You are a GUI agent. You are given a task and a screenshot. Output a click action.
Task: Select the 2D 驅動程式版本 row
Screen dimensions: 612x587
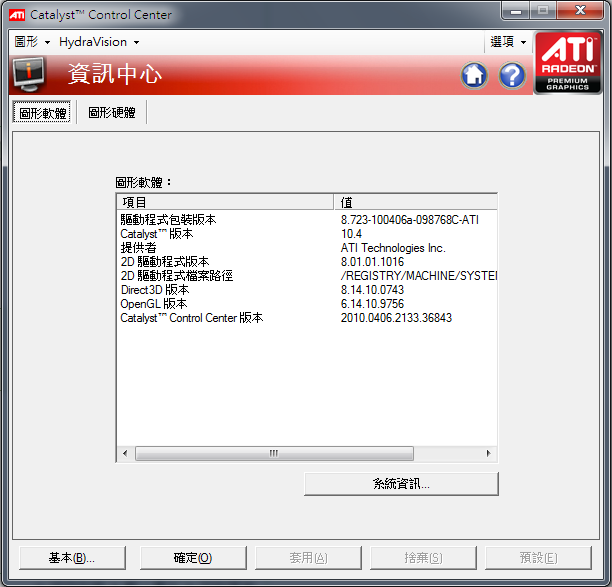tap(307, 262)
